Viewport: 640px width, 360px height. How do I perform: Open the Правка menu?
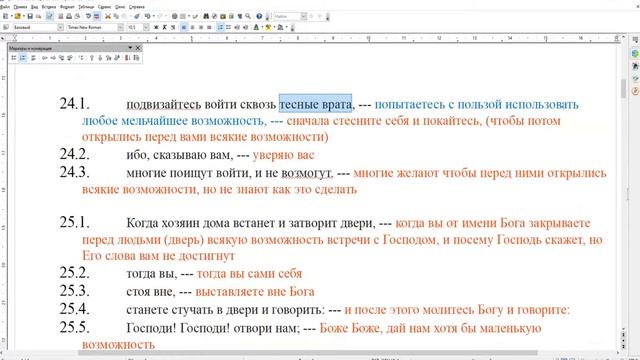click(x=20, y=7)
